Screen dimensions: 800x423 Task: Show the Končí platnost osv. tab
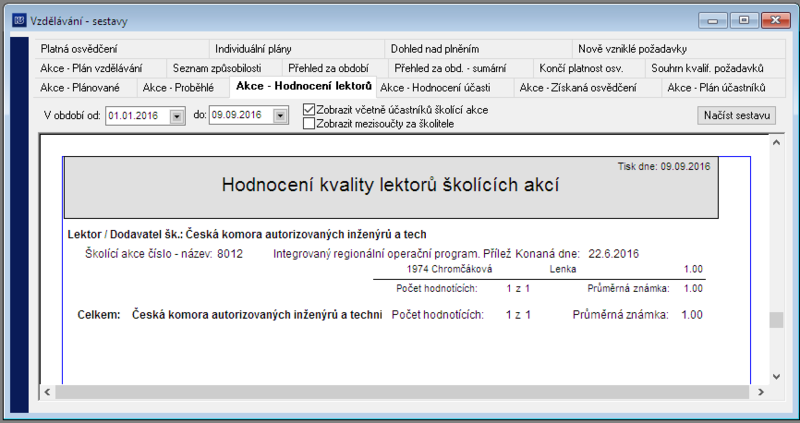click(x=589, y=68)
